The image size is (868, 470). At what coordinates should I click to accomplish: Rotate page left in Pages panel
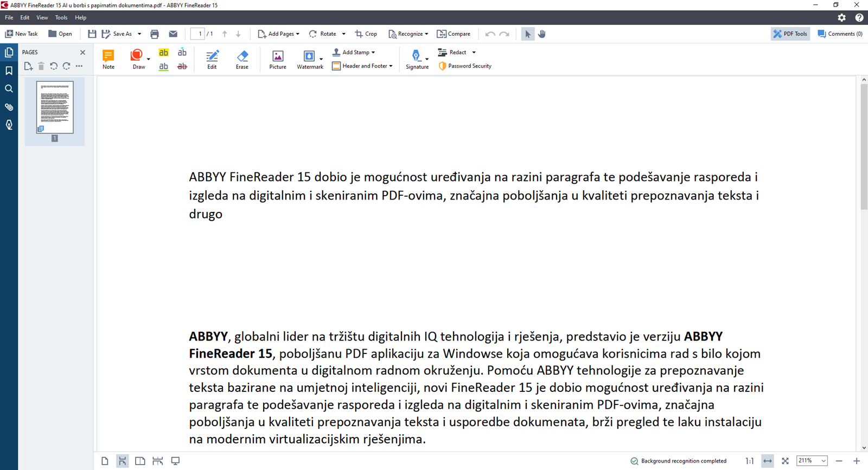54,66
